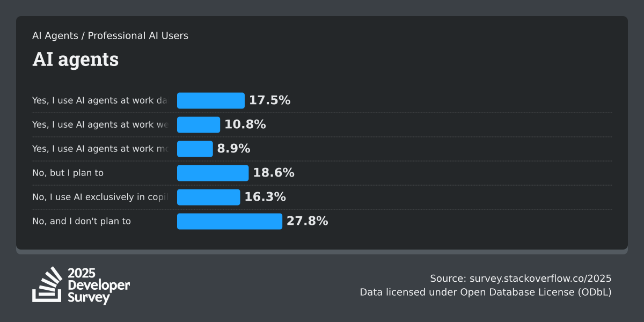
Task: Click the "2025 Developer Survey" logo text
Action: click(99, 286)
